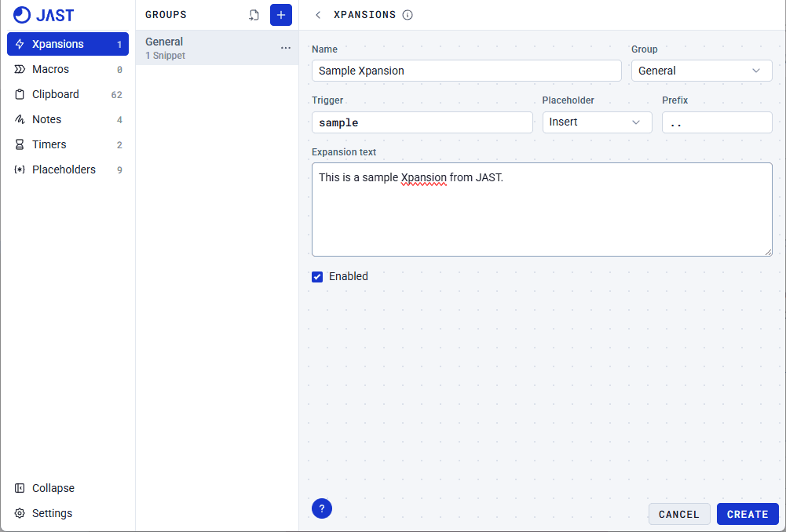
Task: Edit the Prefix field
Action: pos(717,122)
